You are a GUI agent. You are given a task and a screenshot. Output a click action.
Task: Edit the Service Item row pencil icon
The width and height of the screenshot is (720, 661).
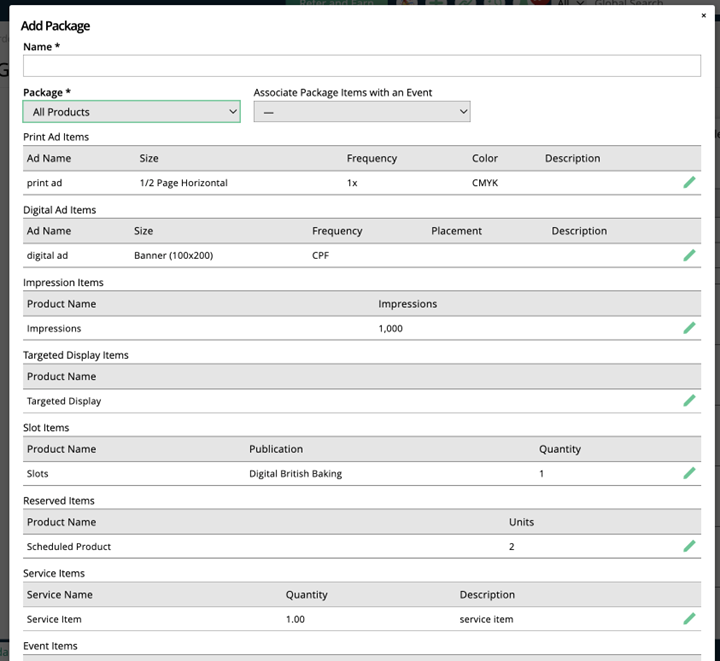[x=689, y=618]
